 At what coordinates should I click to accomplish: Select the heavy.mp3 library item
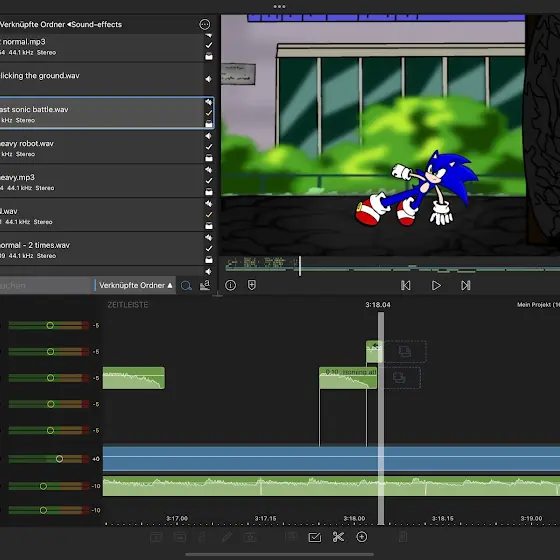coord(102,181)
